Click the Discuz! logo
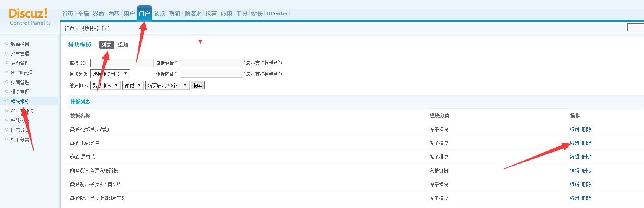Viewport: 644px width, 208px height. click(28, 14)
